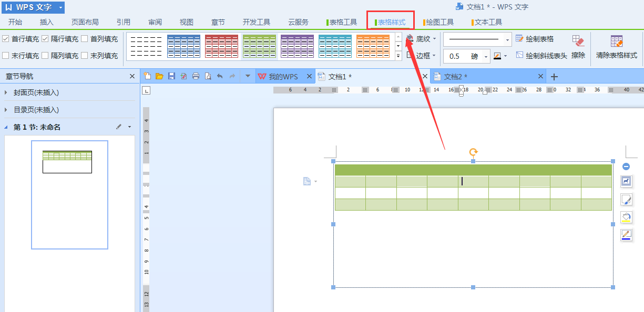Enable 末行填充 checkbox
The image size is (644, 312).
tap(6, 56)
